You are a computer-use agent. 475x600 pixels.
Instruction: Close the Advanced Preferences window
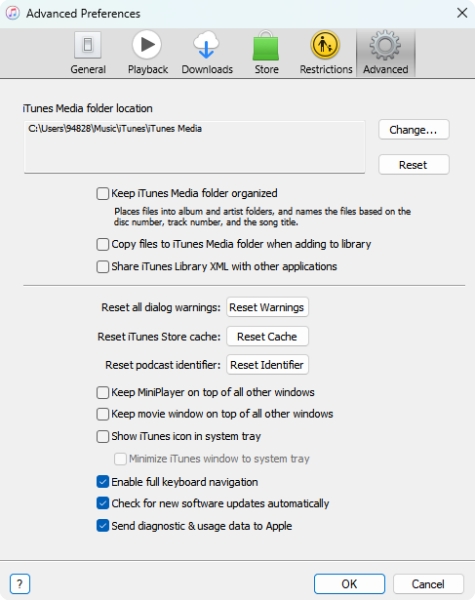click(x=462, y=13)
